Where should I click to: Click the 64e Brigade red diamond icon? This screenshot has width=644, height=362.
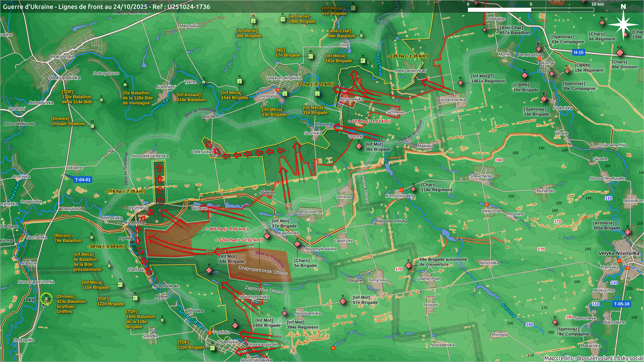(209, 270)
